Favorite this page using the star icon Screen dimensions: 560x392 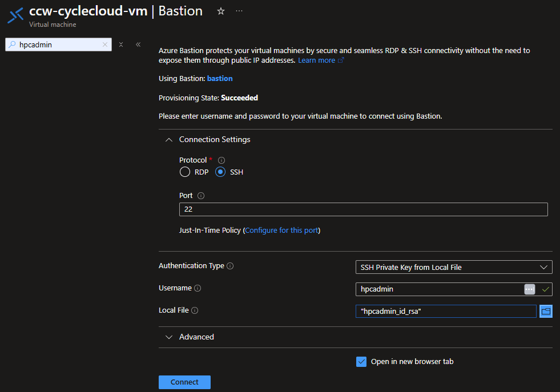click(x=220, y=11)
